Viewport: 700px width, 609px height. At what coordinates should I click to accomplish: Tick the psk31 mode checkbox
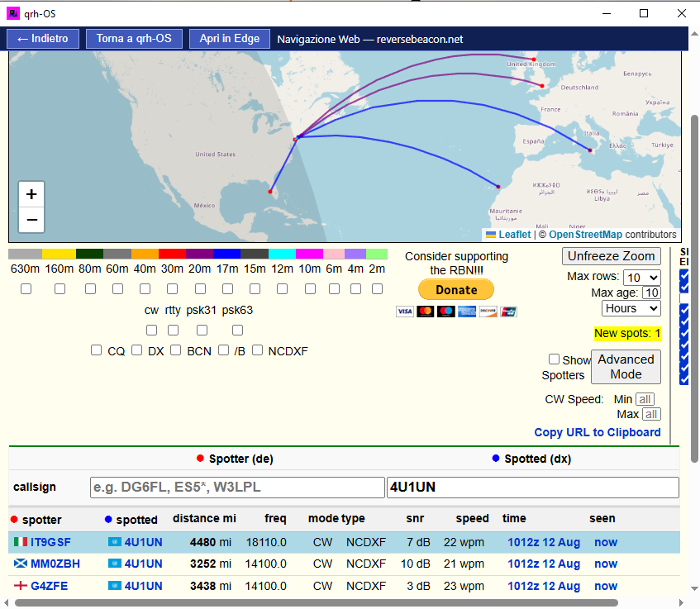click(202, 330)
